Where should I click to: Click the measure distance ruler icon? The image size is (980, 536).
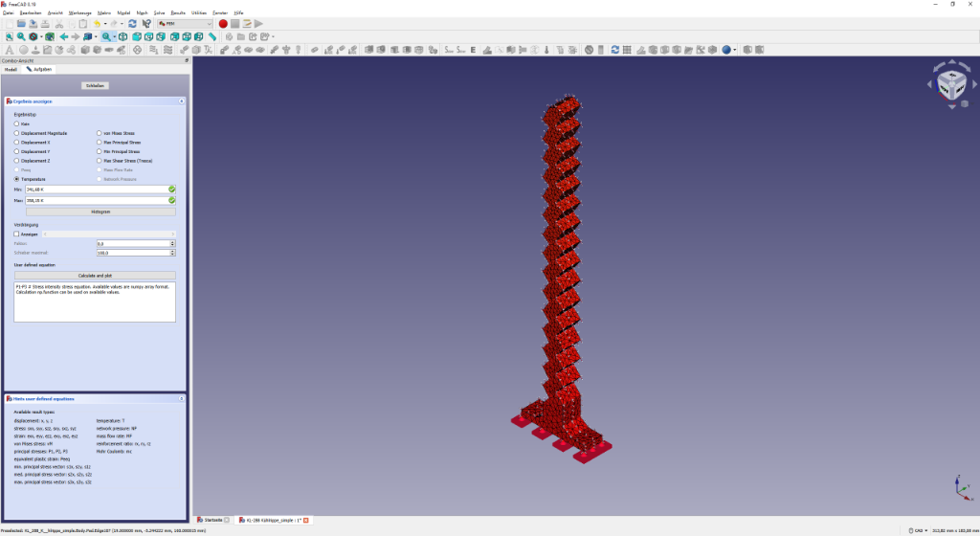(212, 36)
